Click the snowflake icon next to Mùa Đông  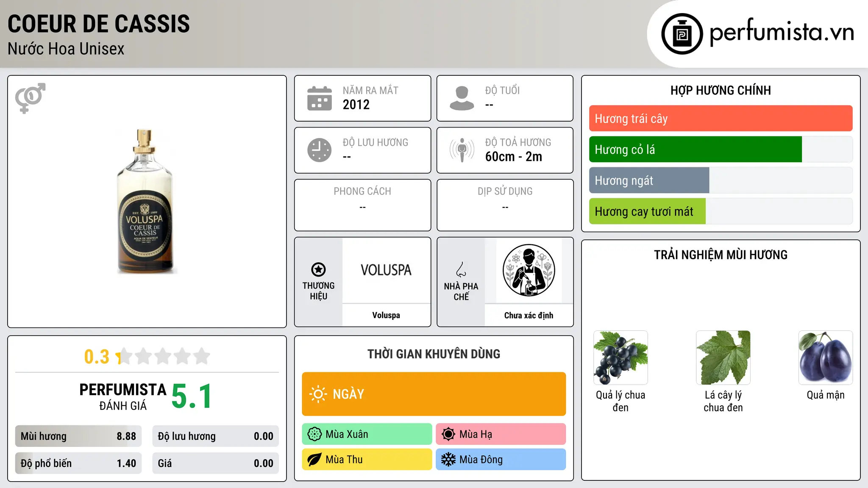coord(448,460)
